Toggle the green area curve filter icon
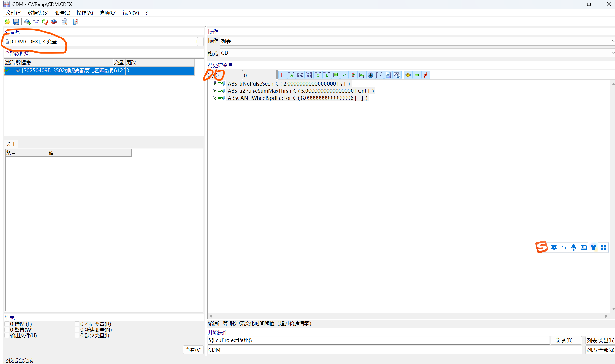Screen dimensions: 615x364 (362, 75)
